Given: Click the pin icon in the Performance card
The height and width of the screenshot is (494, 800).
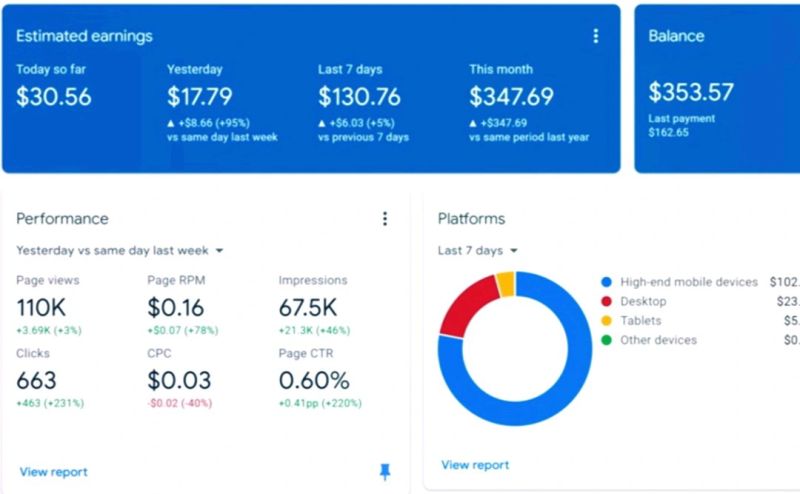Looking at the screenshot, I should (x=385, y=472).
